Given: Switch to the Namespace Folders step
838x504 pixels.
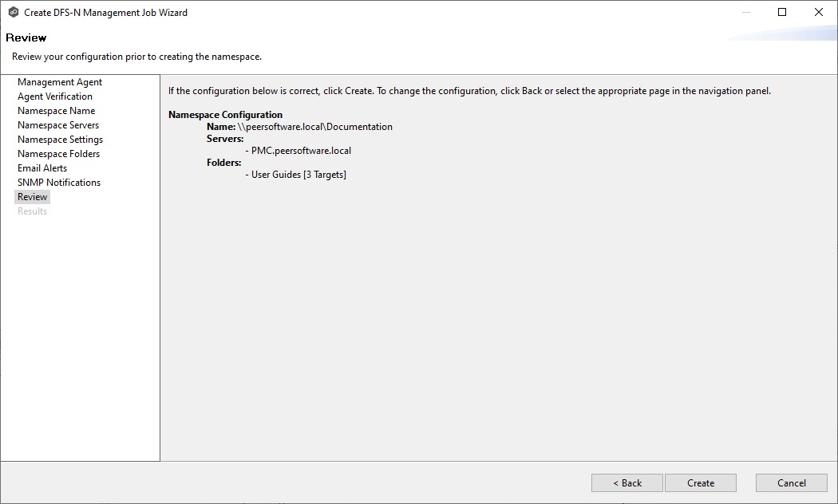Looking at the screenshot, I should pyautogui.click(x=58, y=154).
